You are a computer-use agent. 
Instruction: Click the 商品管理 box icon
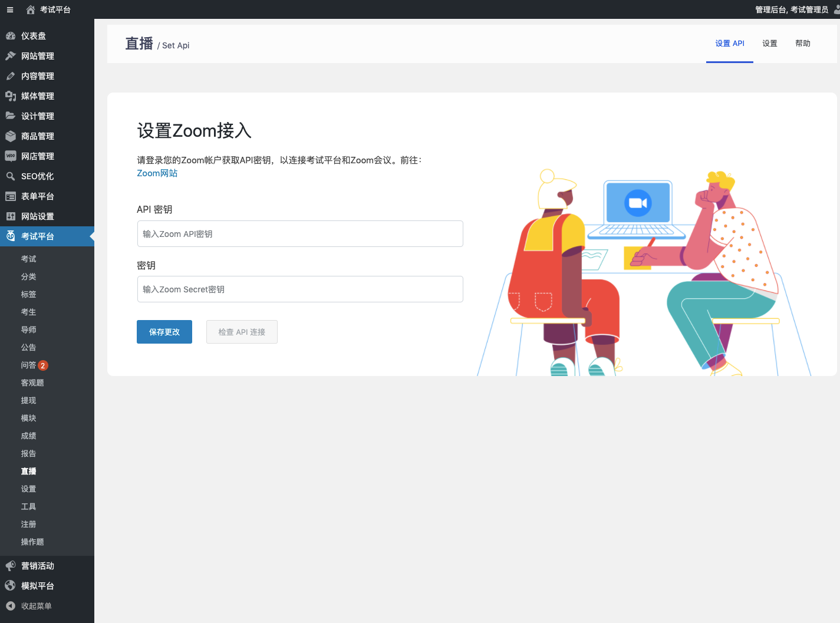(11, 136)
